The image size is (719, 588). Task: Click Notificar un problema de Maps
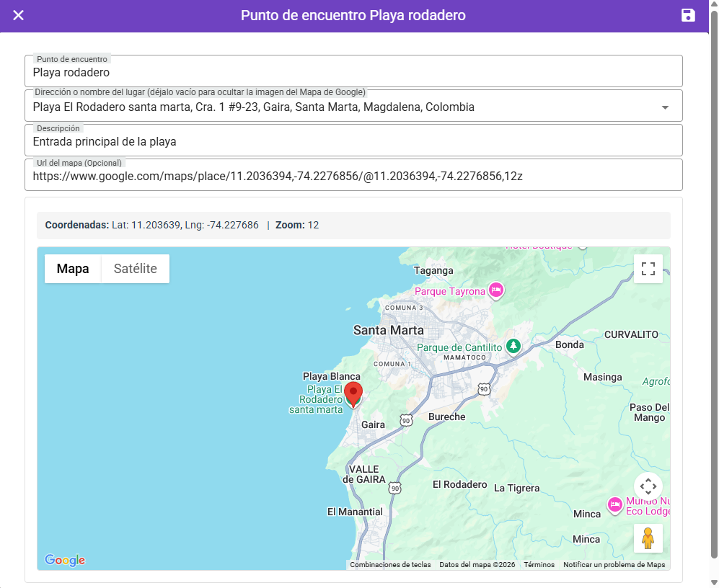[614, 565]
